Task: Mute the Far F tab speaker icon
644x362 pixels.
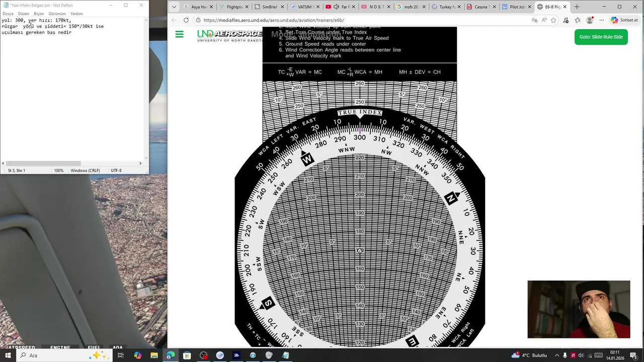Action: point(336,7)
